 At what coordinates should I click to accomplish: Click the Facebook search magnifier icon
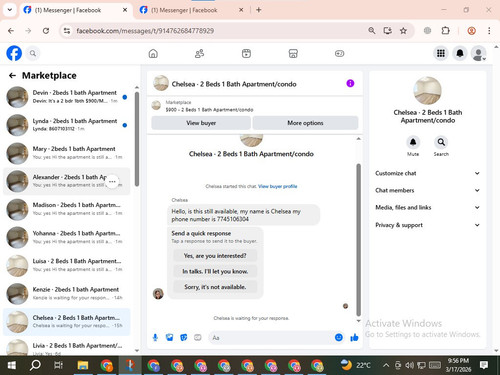click(33, 53)
